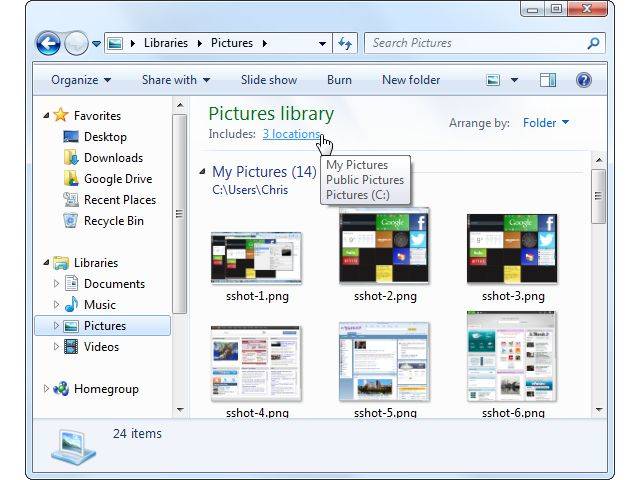Viewport: 640px width, 480px height.
Task: Collapse the My Pictures (14) group
Action: 202,172
